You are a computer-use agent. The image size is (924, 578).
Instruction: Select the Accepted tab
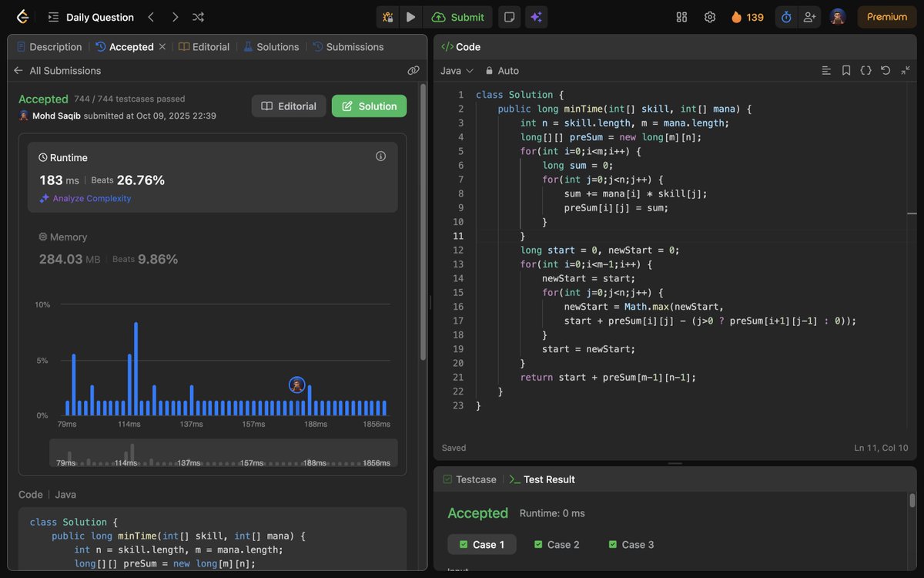click(x=125, y=47)
